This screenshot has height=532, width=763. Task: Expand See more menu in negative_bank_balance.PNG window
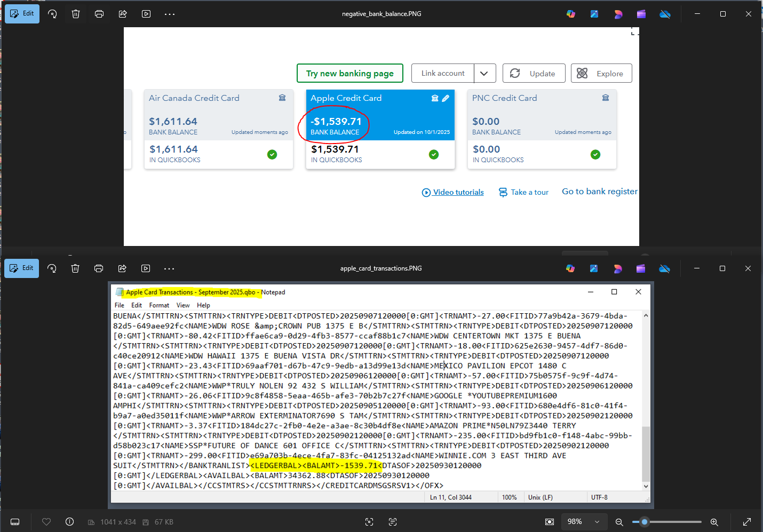point(170,14)
